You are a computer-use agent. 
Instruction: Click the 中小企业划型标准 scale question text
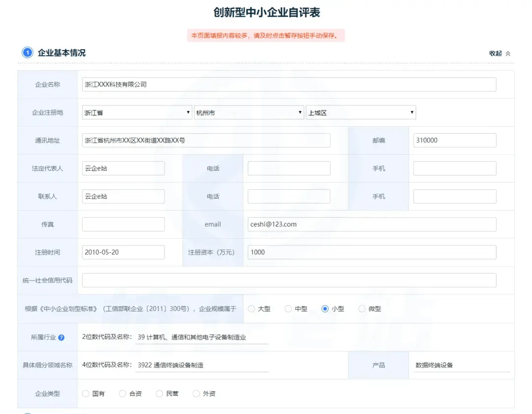pyautogui.click(x=130, y=309)
